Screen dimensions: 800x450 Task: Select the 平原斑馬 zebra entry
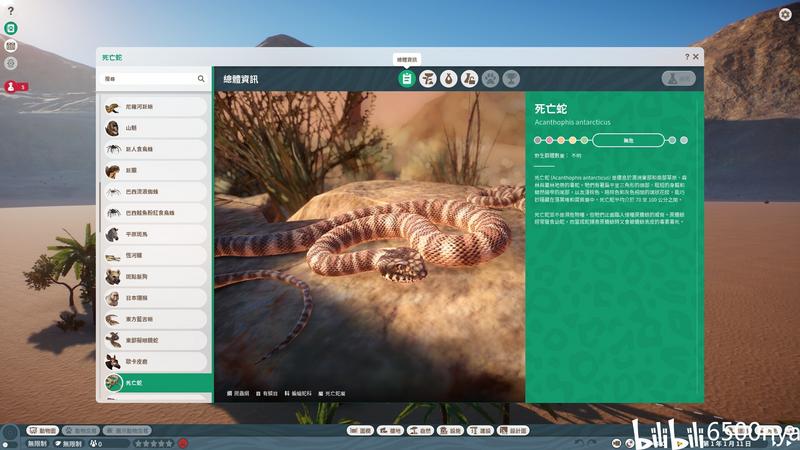click(155, 234)
